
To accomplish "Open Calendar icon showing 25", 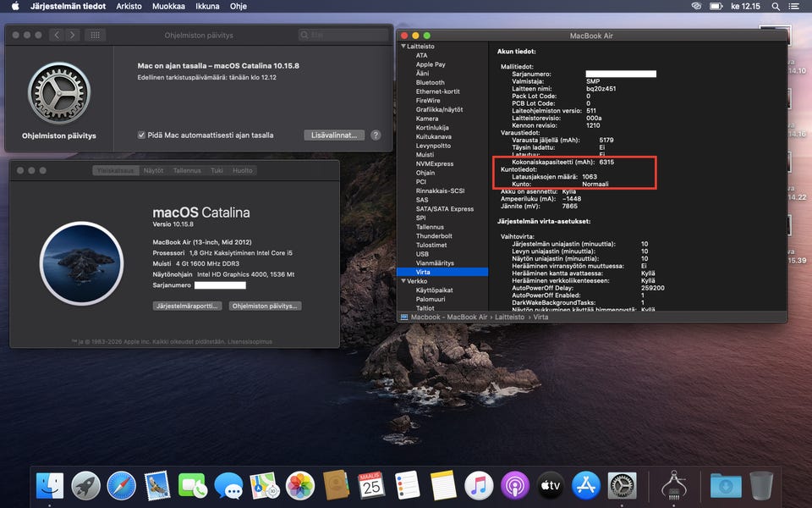I will point(371,486).
